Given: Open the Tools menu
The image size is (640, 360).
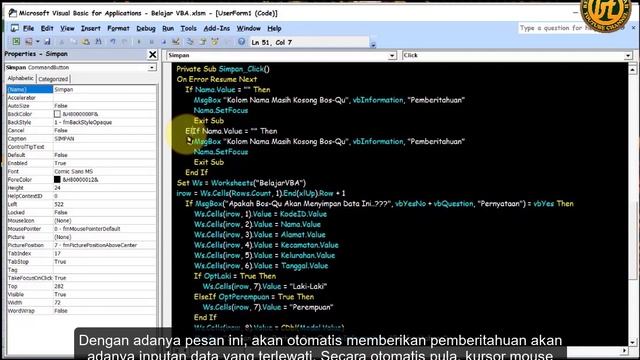Looking at the screenshot, I should coord(188,28).
